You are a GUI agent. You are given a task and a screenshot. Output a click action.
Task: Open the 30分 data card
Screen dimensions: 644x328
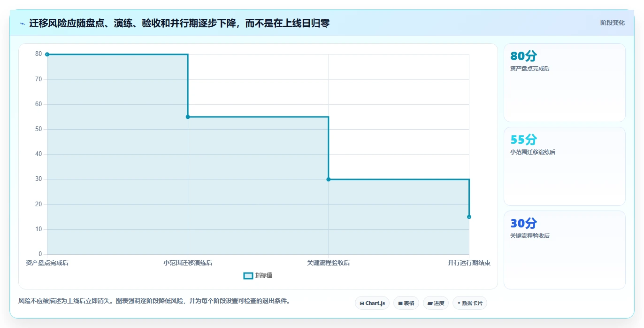564,250
